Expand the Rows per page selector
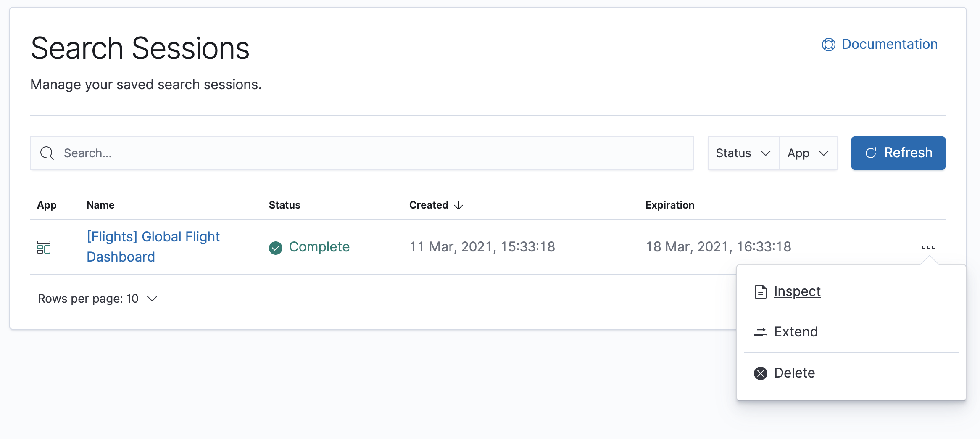 coord(98,299)
